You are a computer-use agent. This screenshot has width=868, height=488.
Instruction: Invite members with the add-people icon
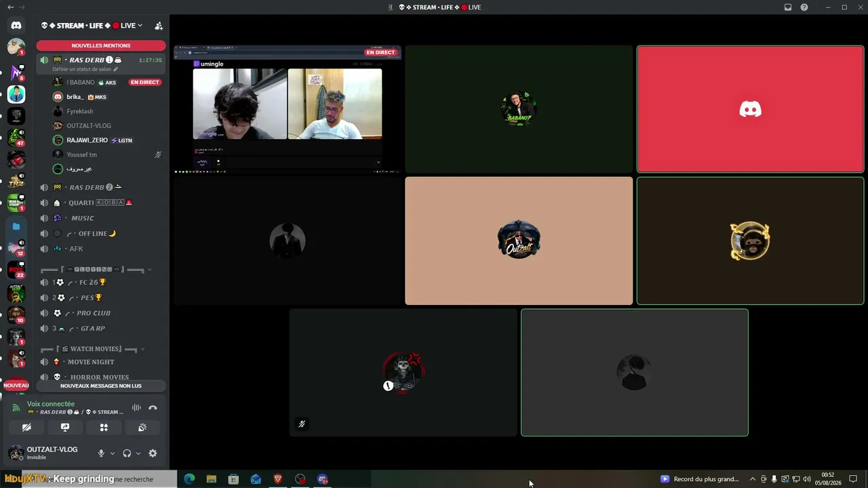click(x=159, y=26)
